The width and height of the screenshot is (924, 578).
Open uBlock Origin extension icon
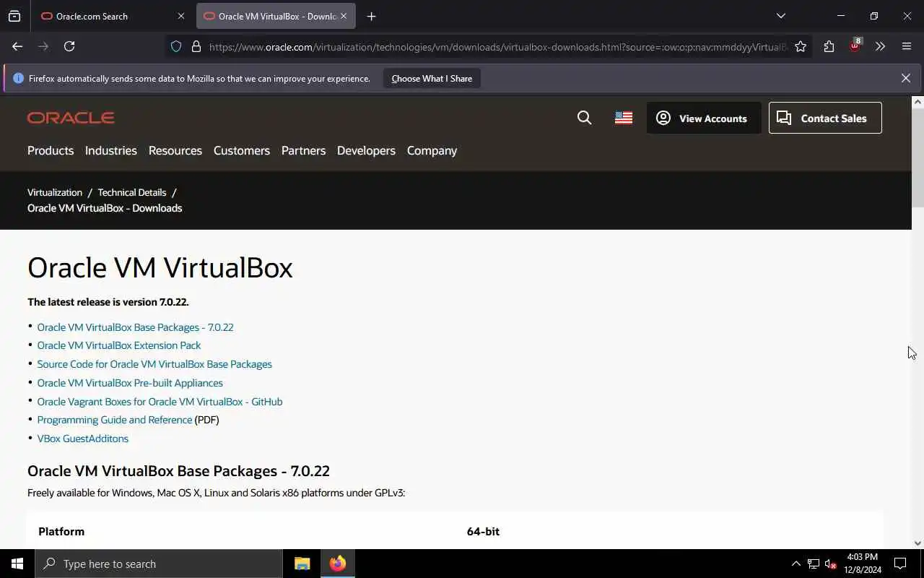pyautogui.click(x=855, y=46)
